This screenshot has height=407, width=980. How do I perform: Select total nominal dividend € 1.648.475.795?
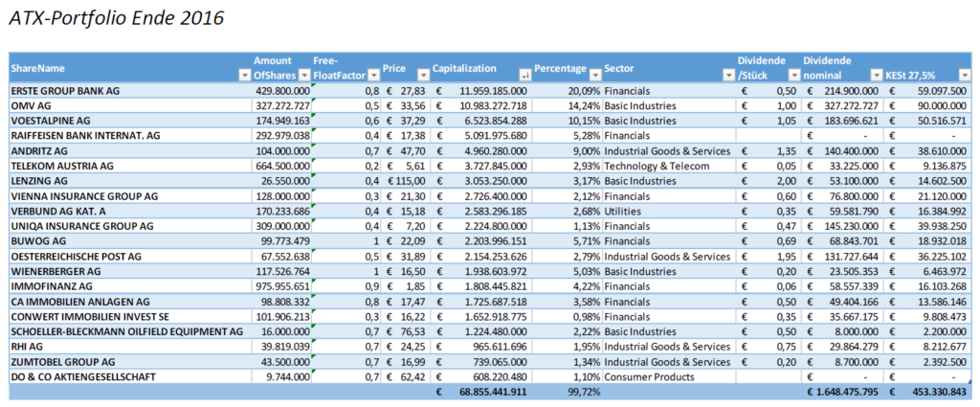(841, 392)
